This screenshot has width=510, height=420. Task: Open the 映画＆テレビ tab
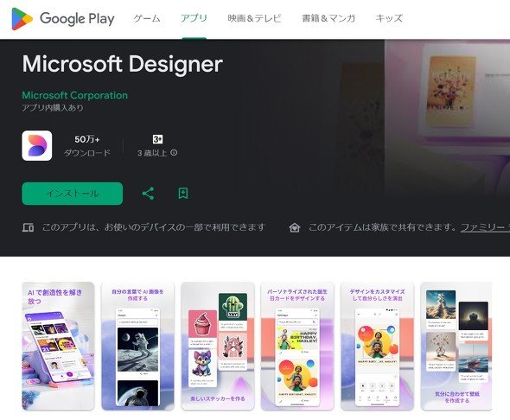[254, 18]
